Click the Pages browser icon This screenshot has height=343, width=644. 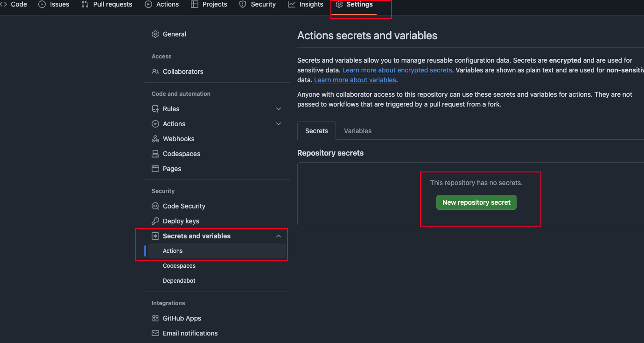(x=155, y=169)
